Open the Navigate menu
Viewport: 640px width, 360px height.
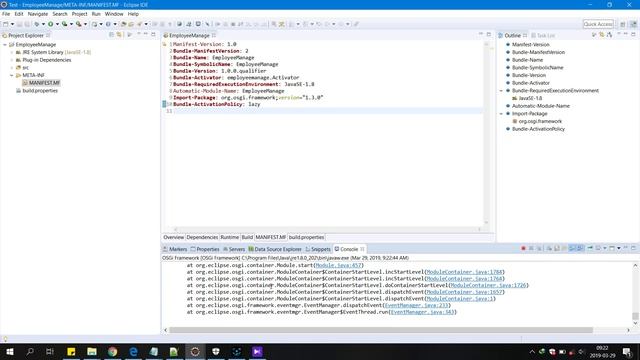(38, 14)
